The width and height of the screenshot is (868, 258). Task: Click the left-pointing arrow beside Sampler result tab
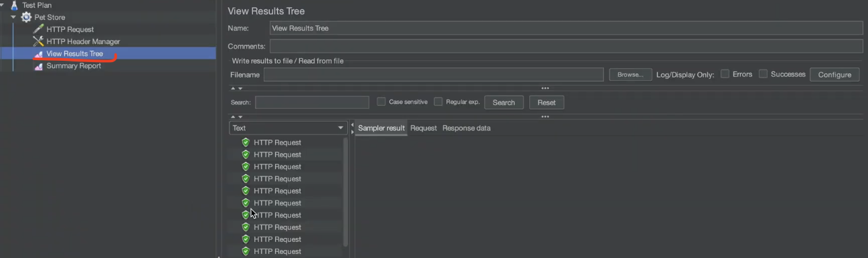[352, 124]
